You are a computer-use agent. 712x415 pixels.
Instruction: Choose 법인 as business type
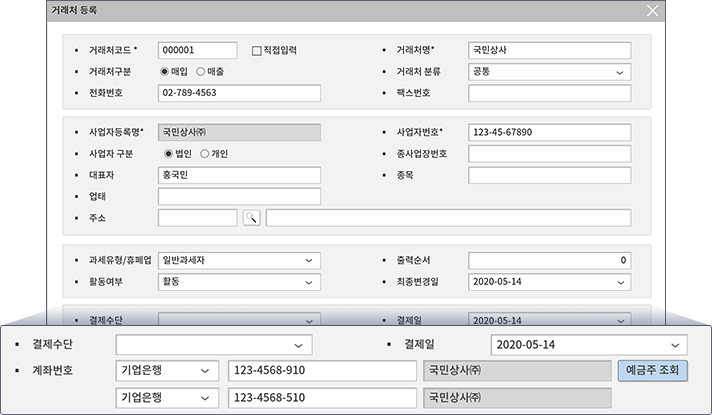tap(169, 153)
